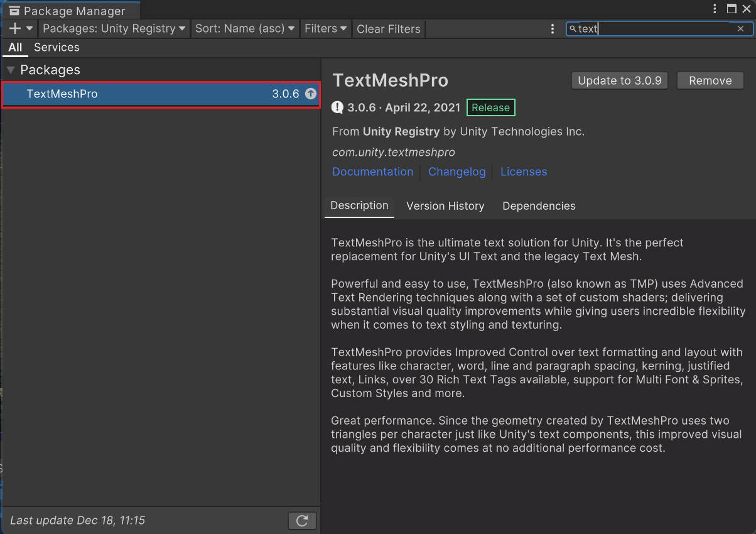Select the All tab
Image resolution: width=756 pixels, height=534 pixels.
pyautogui.click(x=15, y=48)
